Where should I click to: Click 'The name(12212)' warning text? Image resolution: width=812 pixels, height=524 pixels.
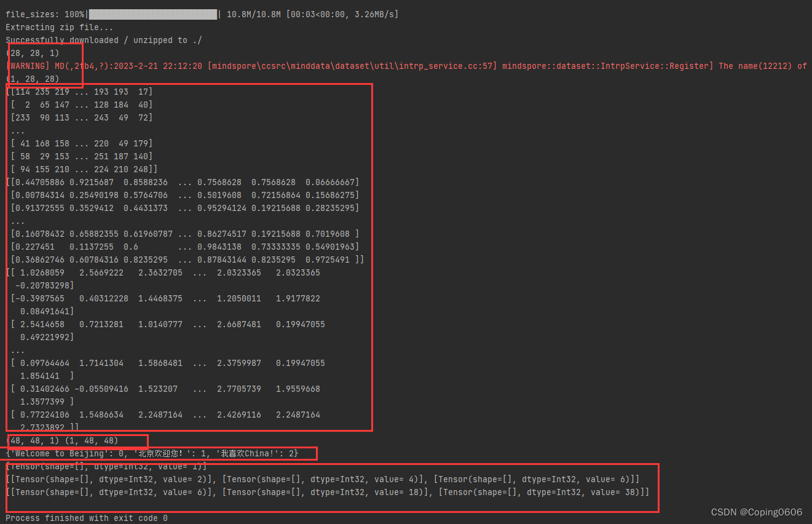[755, 66]
